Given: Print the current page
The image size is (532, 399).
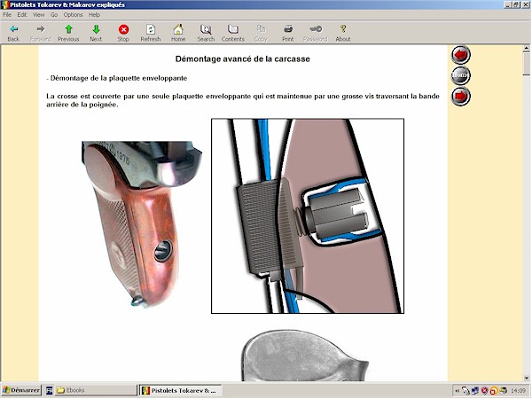Looking at the screenshot, I should (x=287, y=33).
